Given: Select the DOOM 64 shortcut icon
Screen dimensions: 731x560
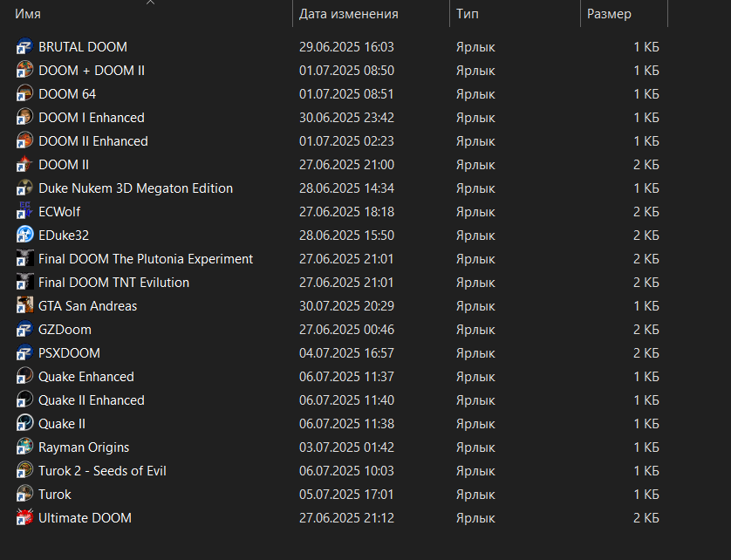Looking at the screenshot, I should pos(24,93).
